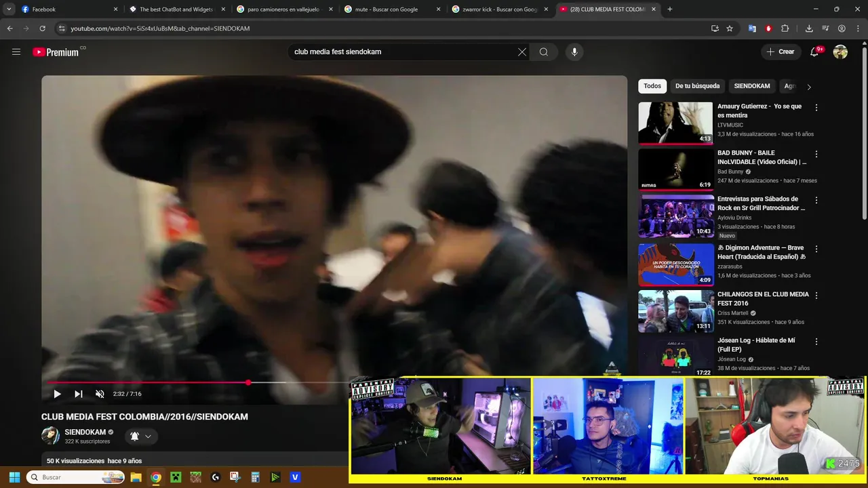Open CHILANGOS EN EL CLUB MEDIA FEST title
The image size is (868, 488).
click(x=763, y=299)
